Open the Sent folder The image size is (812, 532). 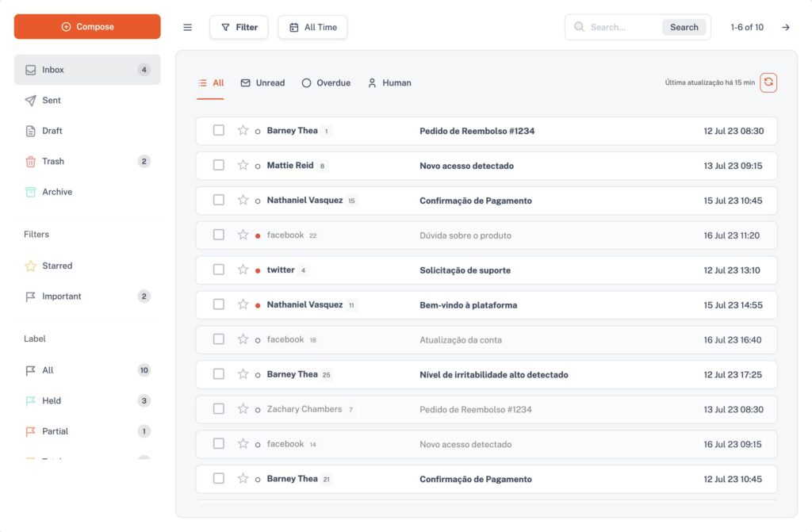(52, 101)
